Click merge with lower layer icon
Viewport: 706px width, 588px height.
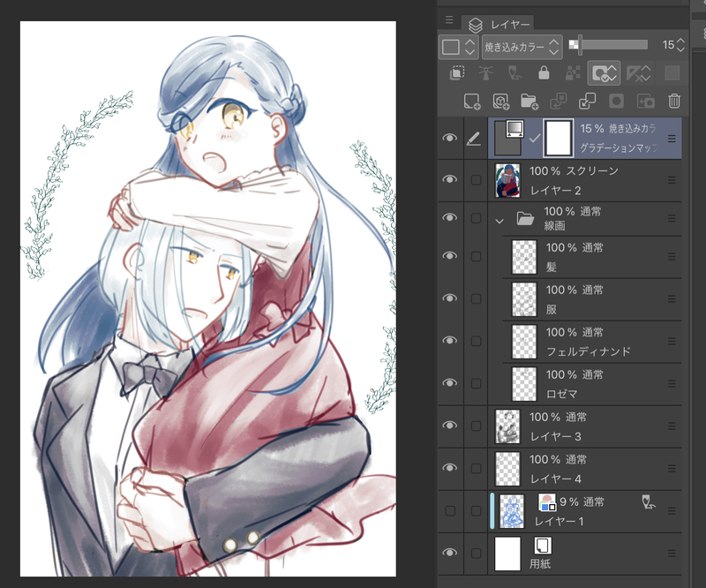(x=587, y=102)
